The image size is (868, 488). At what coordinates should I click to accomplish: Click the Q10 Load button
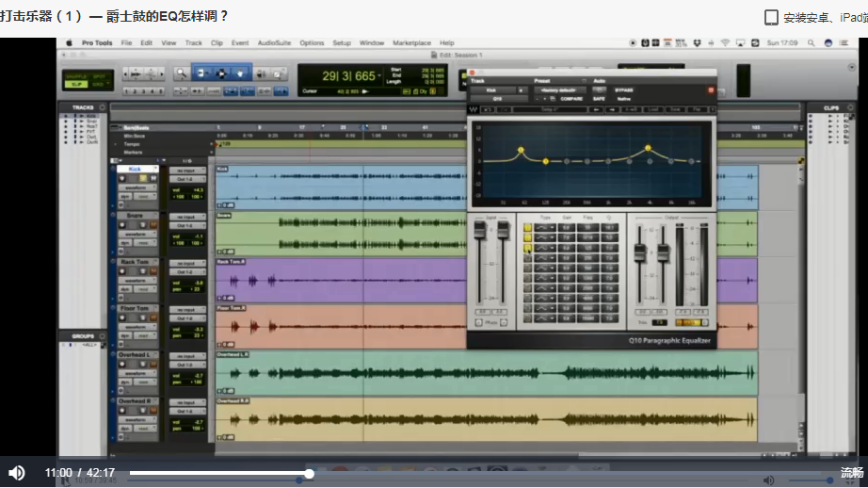[x=653, y=109]
